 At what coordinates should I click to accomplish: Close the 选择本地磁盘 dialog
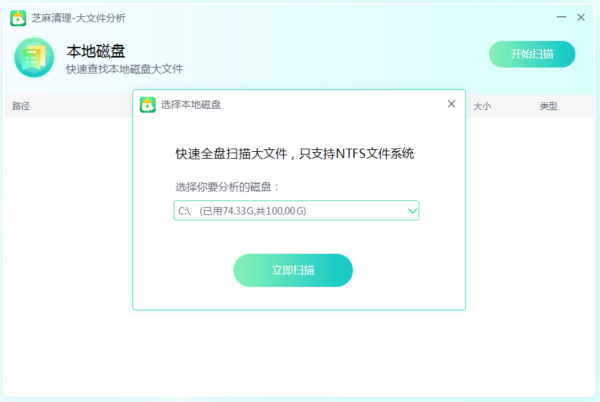click(451, 104)
